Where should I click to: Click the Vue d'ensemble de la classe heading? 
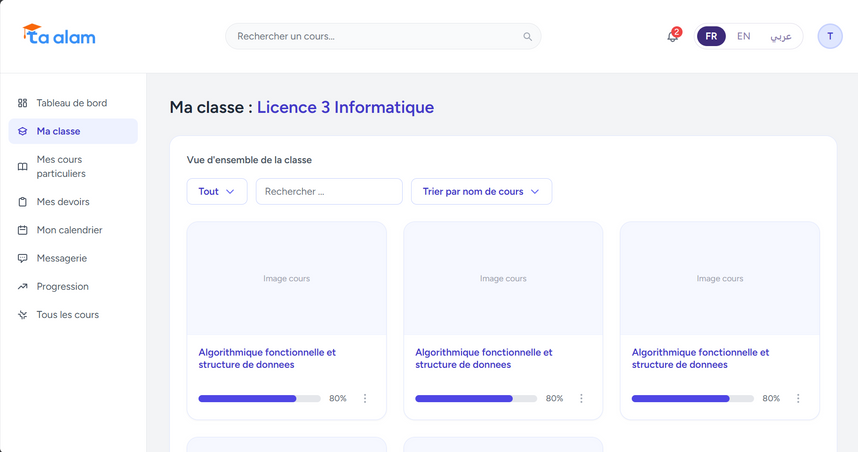pyautogui.click(x=249, y=160)
